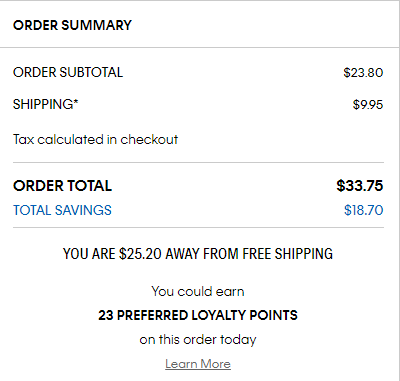Select the ORDER SUBTOTAL label
This screenshot has height=381, width=400.
point(68,72)
